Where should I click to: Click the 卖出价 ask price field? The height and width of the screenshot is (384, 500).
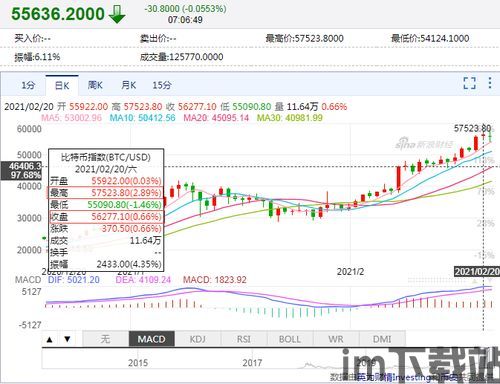point(158,39)
